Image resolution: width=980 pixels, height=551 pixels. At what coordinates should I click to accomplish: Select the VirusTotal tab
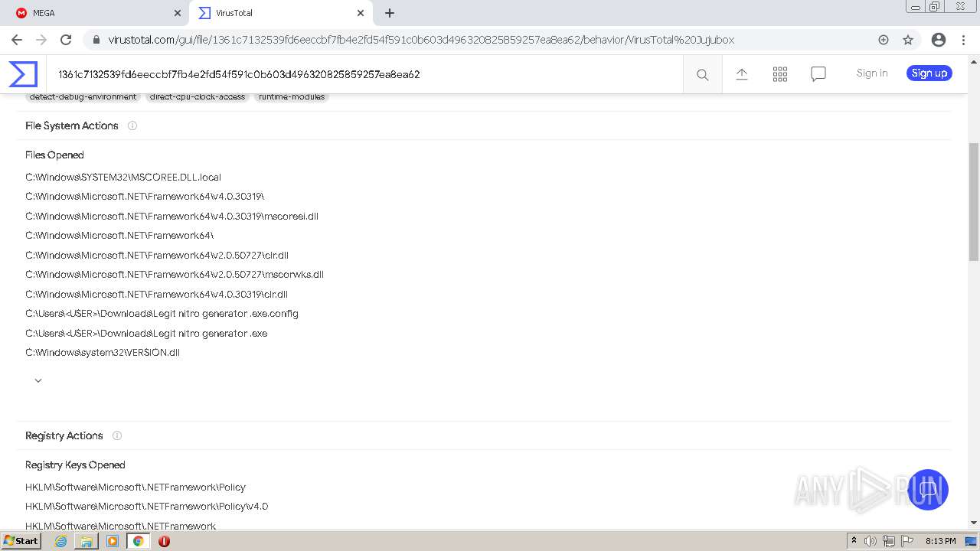pyautogui.click(x=280, y=13)
